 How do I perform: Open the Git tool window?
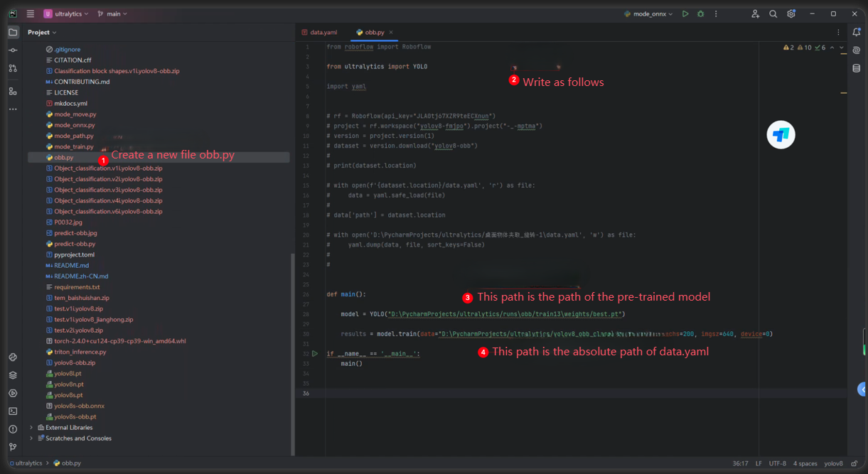coord(13,447)
